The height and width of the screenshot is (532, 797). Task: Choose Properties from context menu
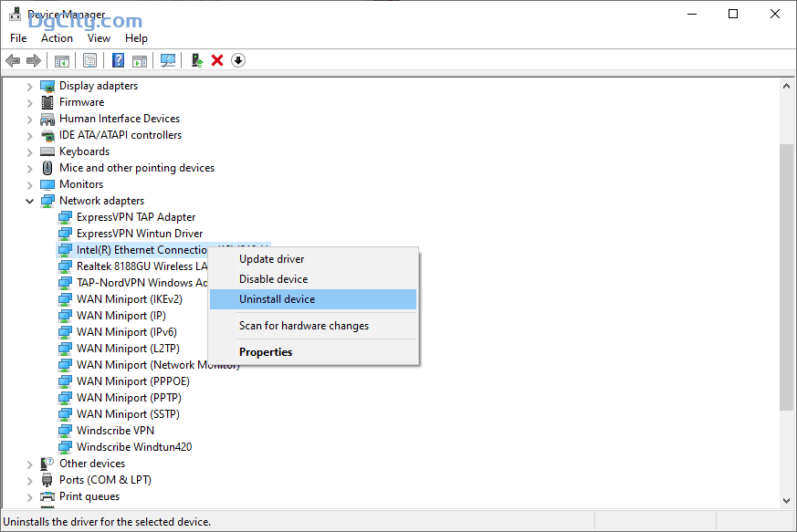(313, 352)
